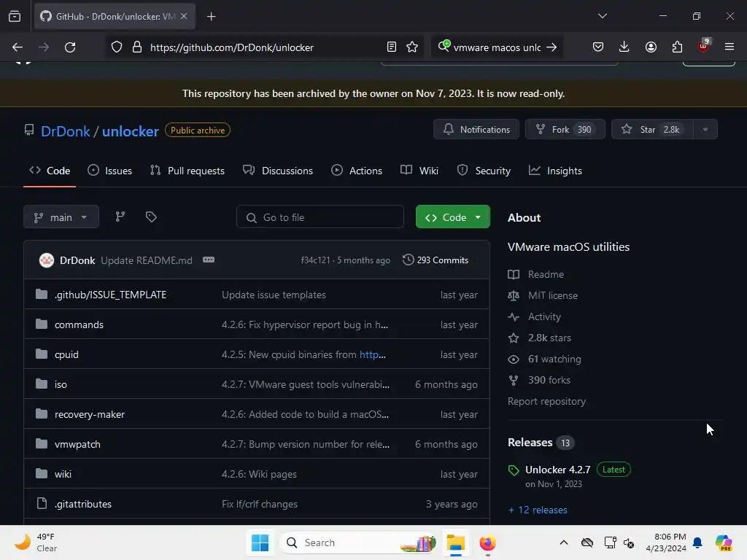Show the + 12 releases link

pyautogui.click(x=538, y=510)
